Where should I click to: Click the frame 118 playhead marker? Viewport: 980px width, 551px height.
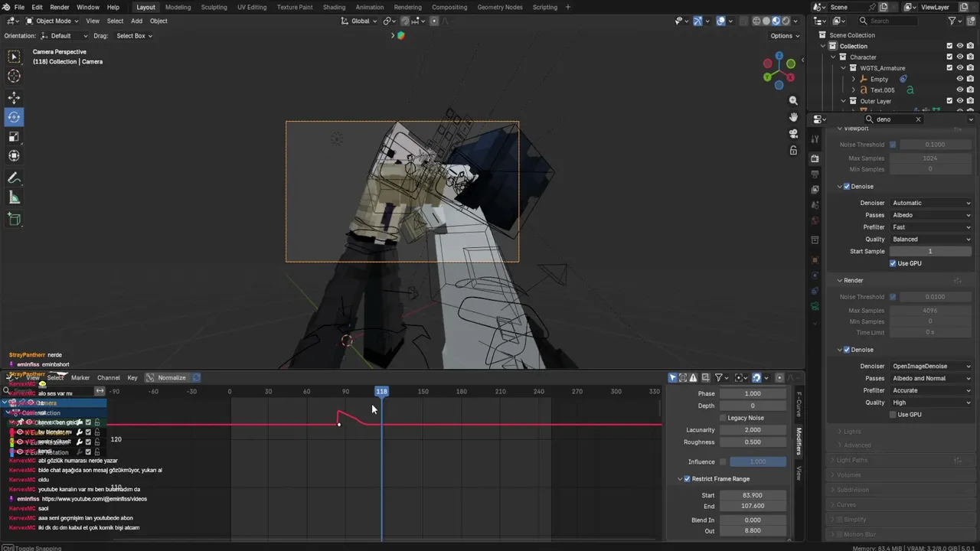[x=381, y=392]
